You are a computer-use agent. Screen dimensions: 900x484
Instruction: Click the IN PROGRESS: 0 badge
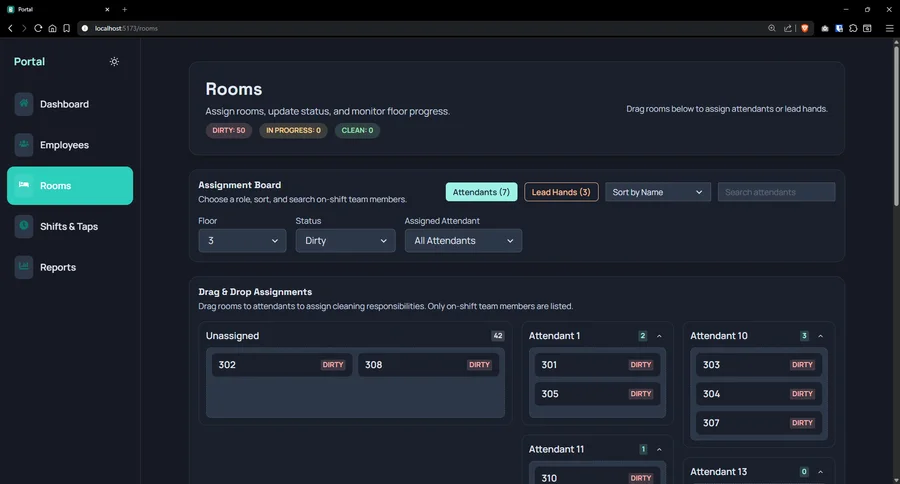coord(293,130)
